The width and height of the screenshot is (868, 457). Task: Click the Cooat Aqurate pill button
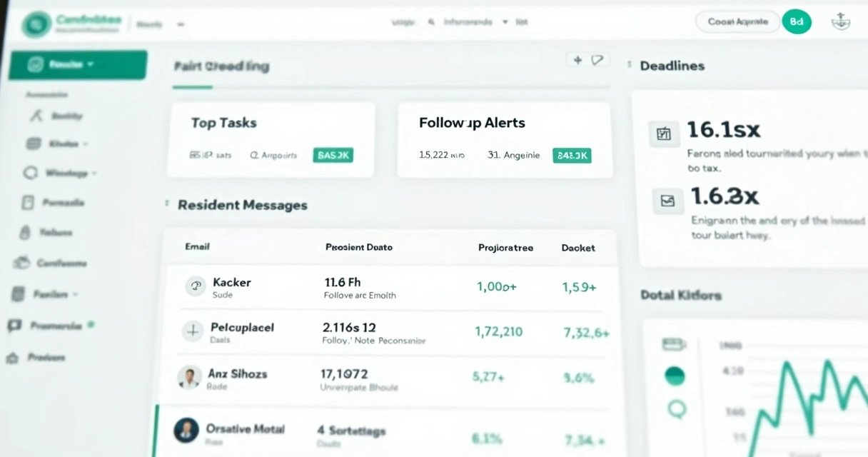coord(737,21)
